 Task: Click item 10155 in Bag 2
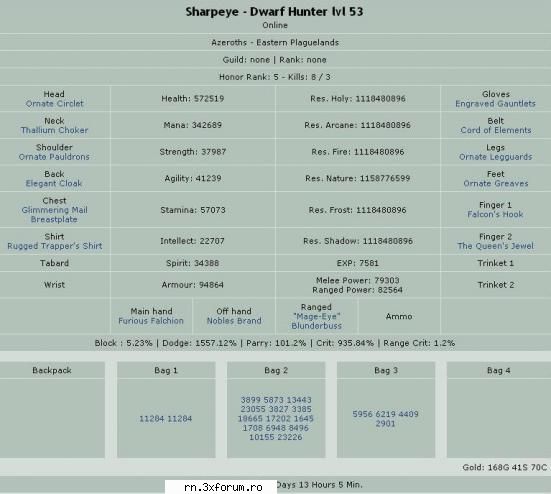(x=262, y=437)
